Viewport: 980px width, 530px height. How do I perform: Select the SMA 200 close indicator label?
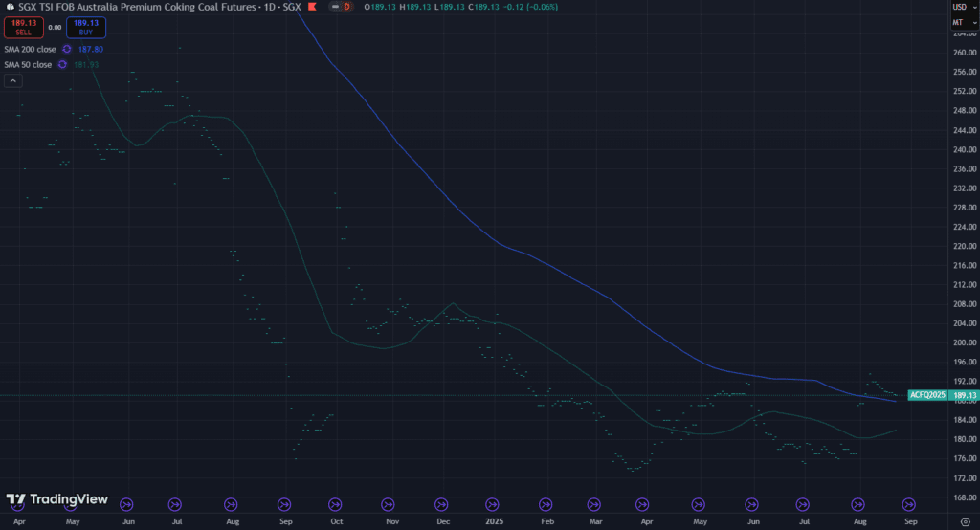click(x=30, y=49)
